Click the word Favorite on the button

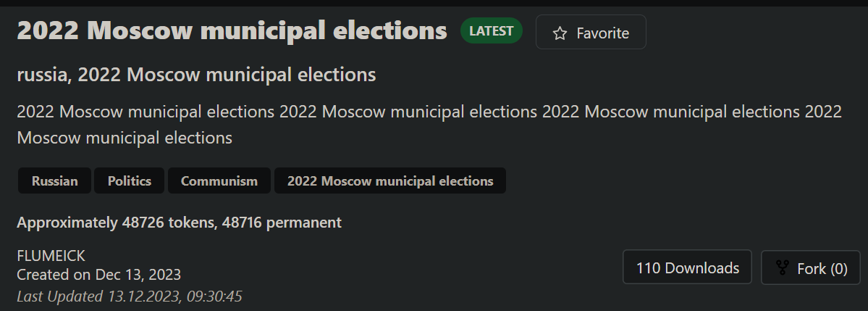(602, 33)
